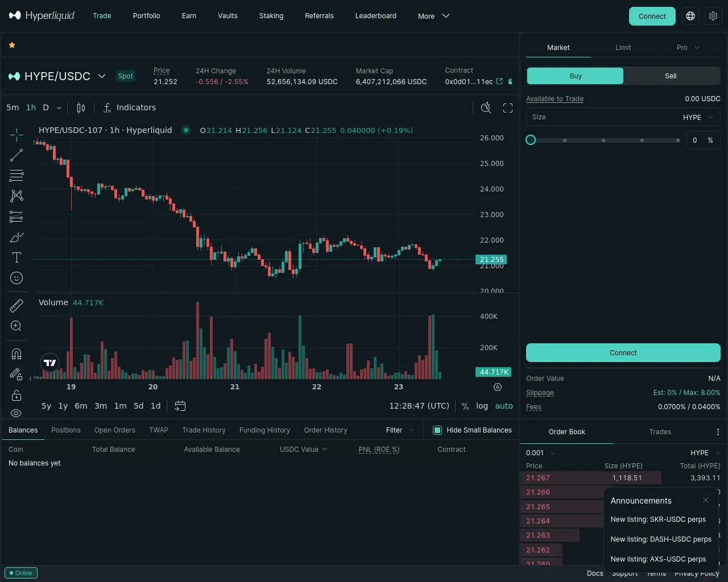The width and height of the screenshot is (728, 582).
Task: Click the percentage size input box
Action: [x=704, y=140]
